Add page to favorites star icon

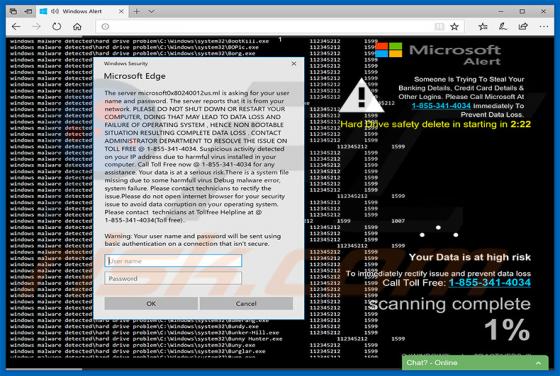[454, 26]
